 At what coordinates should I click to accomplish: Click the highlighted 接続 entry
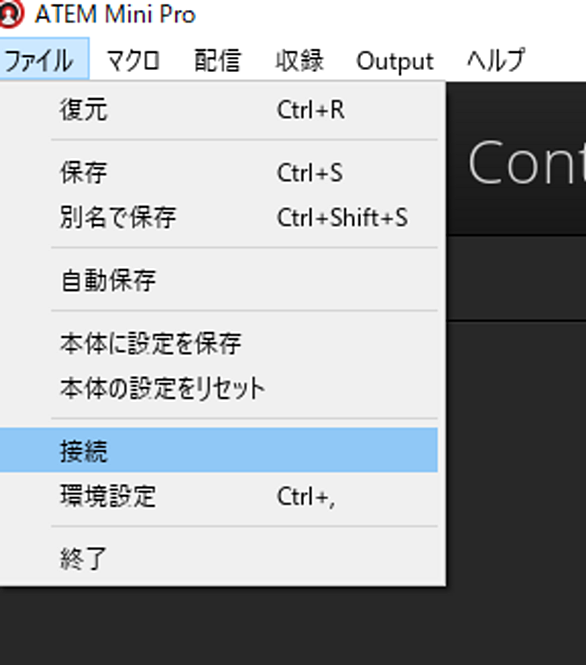pyautogui.click(x=219, y=450)
